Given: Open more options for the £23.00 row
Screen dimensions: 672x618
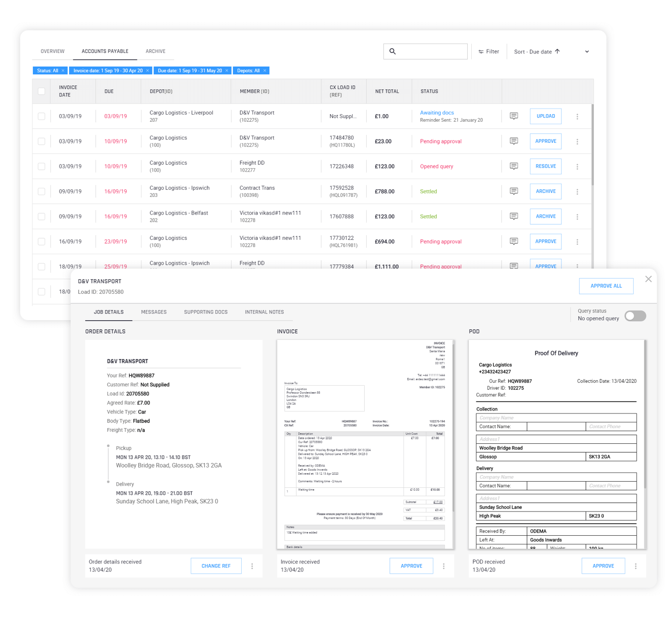Looking at the screenshot, I should [x=577, y=142].
